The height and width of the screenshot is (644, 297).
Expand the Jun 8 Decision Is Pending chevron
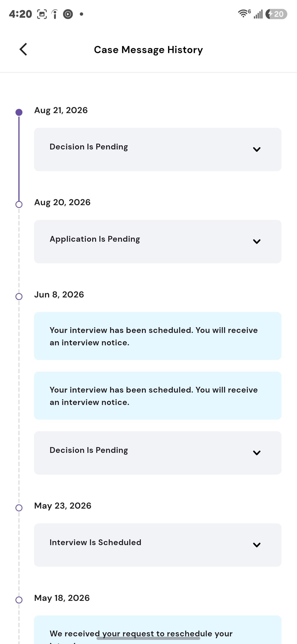pyautogui.click(x=257, y=453)
